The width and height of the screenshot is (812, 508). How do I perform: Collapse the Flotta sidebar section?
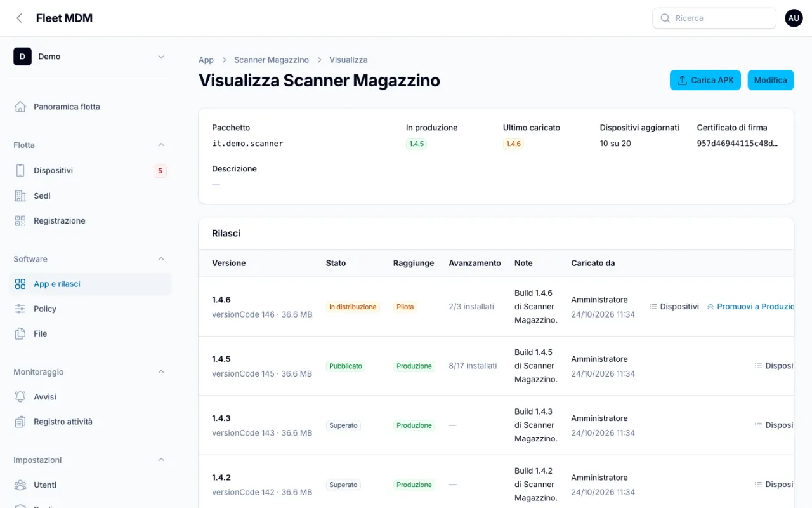[x=161, y=145]
